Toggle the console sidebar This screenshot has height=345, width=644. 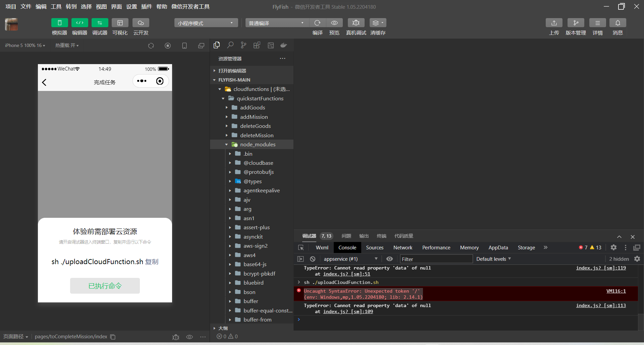(x=301, y=259)
